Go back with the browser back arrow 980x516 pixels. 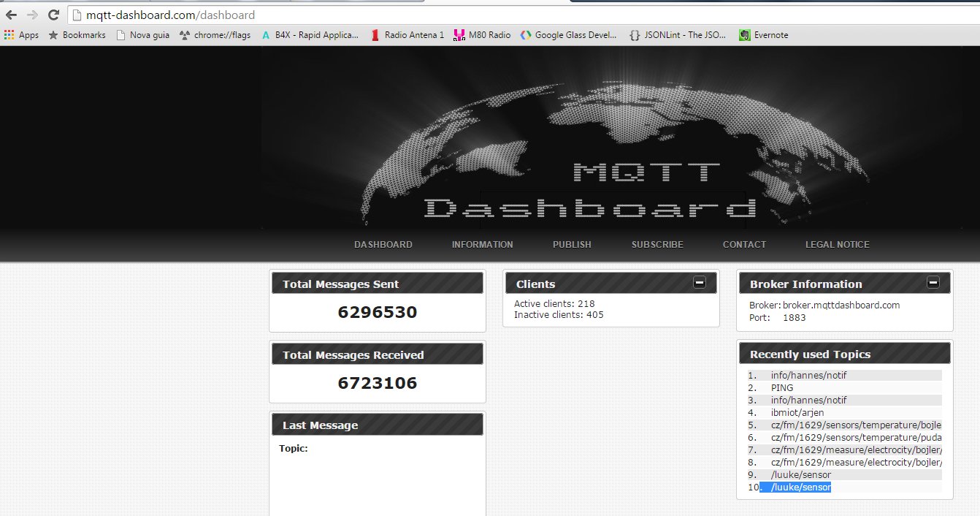(12, 15)
